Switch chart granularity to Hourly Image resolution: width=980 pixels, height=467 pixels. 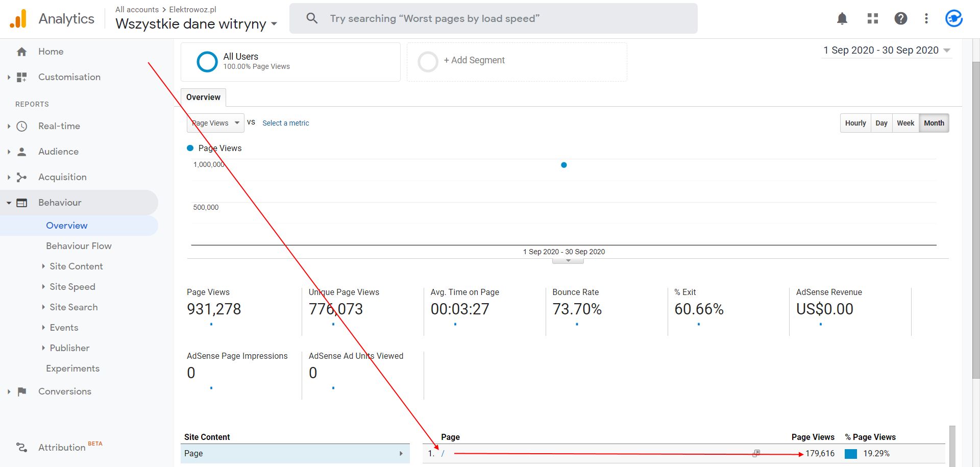pyautogui.click(x=855, y=123)
